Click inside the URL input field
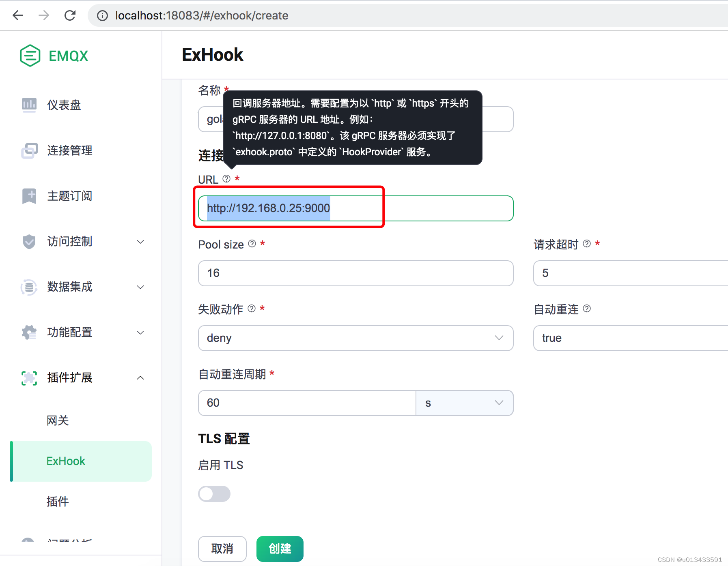 tap(355, 208)
